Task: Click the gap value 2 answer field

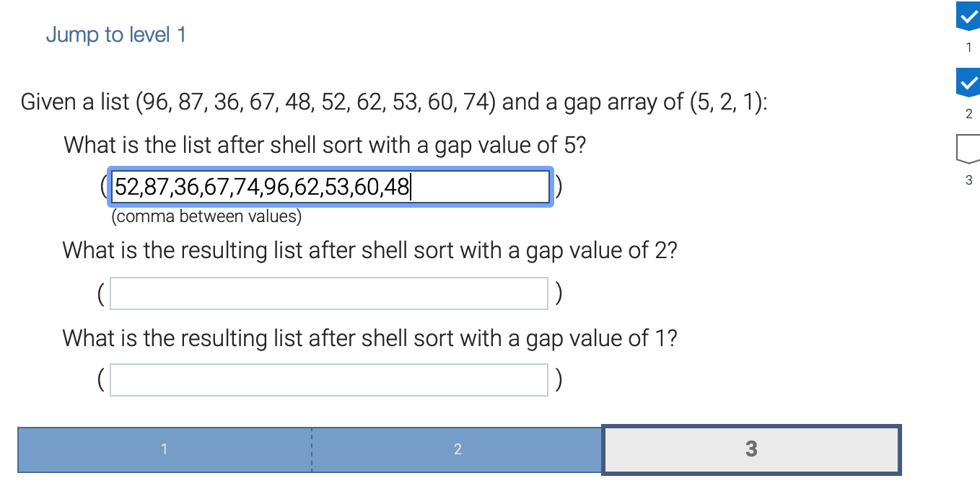Action: pos(329,293)
